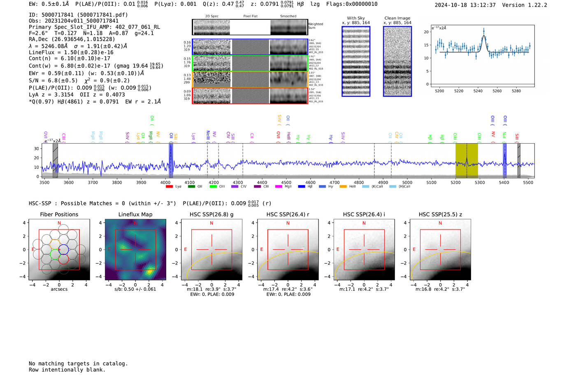Click the Smoothed column header
The width and height of the screenshot is (576, 392).
[288, 16]
